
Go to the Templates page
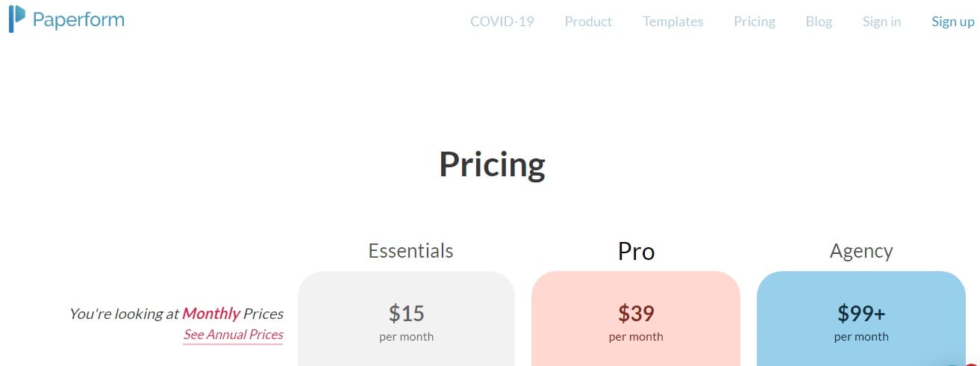click(x=672, y=22)
